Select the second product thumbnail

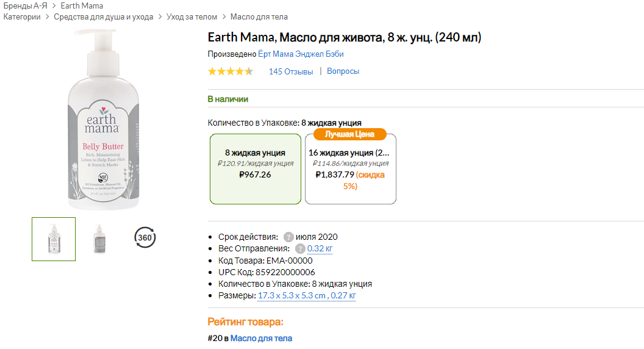[x=99, y=239]
